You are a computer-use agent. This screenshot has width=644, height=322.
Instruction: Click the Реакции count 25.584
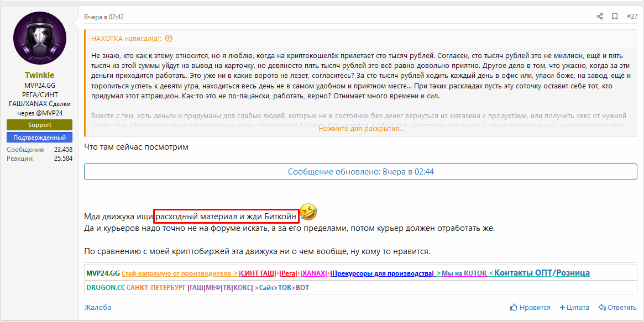pyautogui.click(x=63, y=159)
